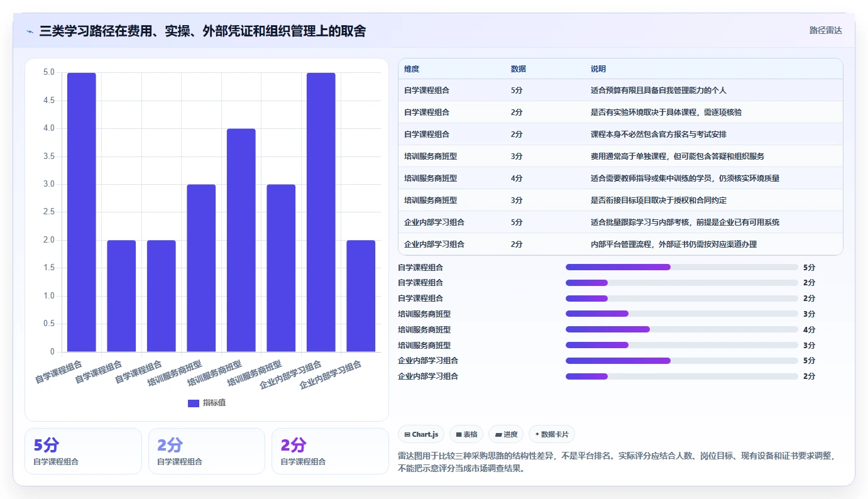This screenshot has height=499, width=868.
Task: Click 培训服务商班型 in the 4分 table row
Action: tap(431, 178)
